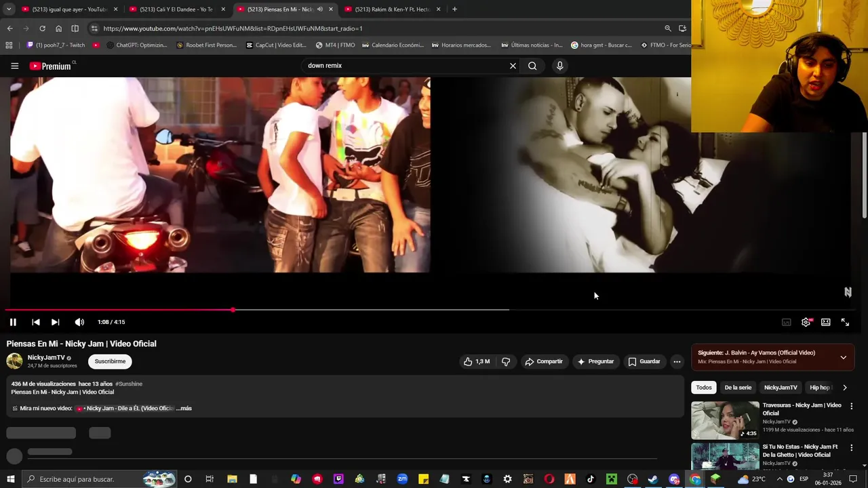Viewport: 868px width, 488px height.
Task: Open more actions three-dot menu under video
Action: point(677,361)
